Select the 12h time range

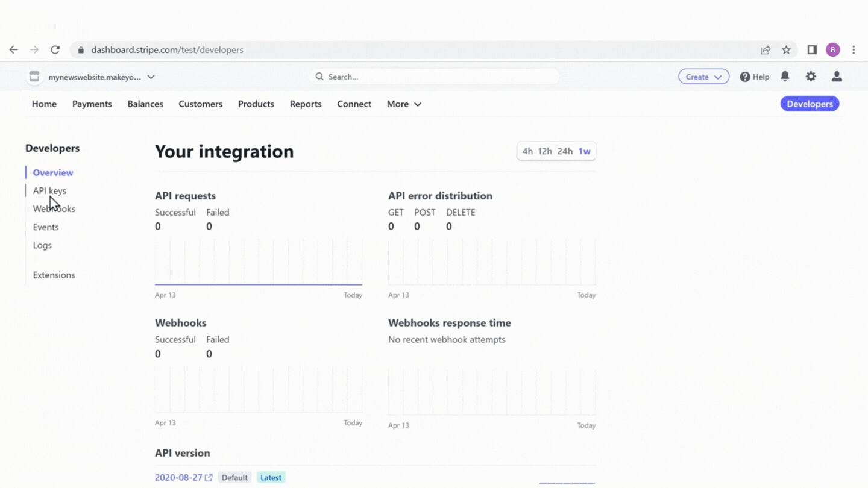pyautogui.click(x=545, y=151)
